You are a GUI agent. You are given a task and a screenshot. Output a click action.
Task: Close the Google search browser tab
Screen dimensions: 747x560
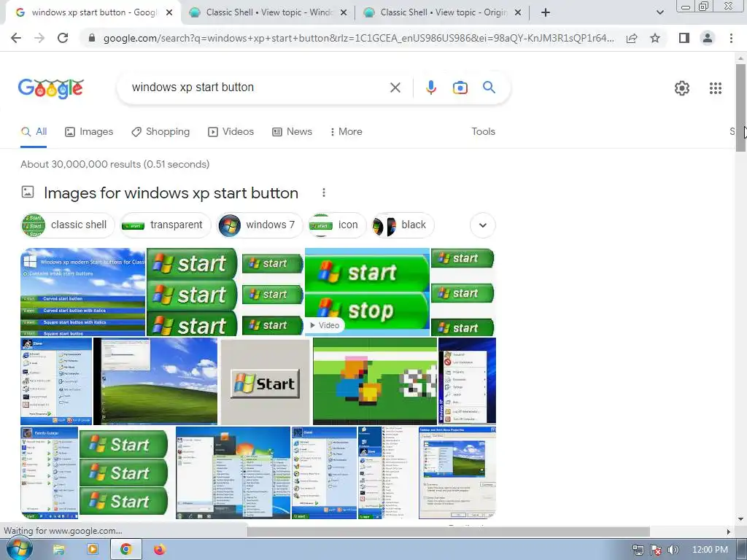click(x=169, y=13)
